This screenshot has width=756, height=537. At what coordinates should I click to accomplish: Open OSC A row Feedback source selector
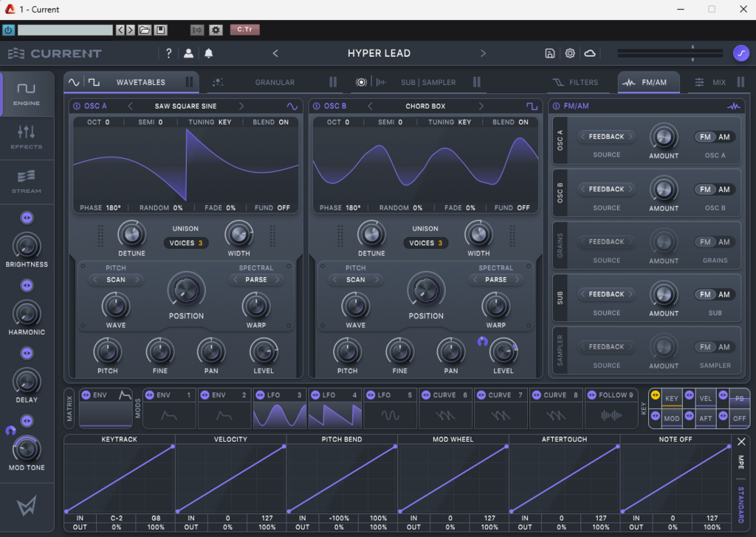click(607, 137)
